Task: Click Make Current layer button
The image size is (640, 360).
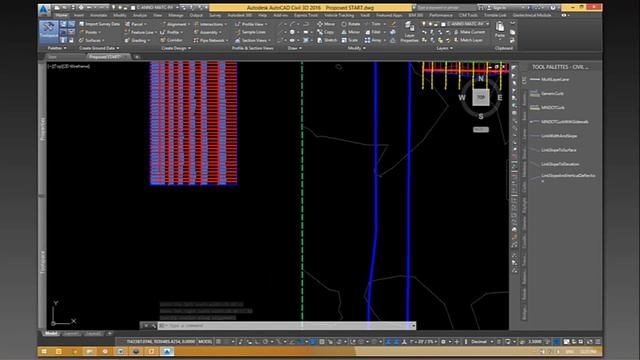Action: click(469, 32)
